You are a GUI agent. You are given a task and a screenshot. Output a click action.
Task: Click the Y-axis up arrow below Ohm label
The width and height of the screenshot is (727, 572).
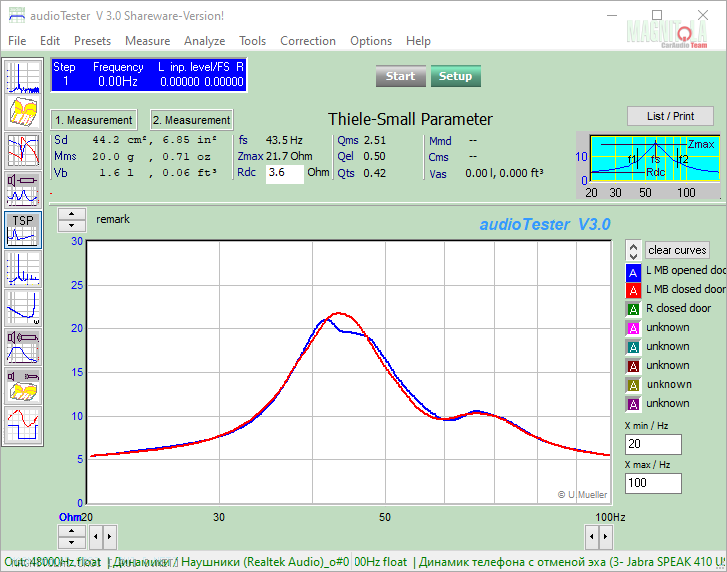click(71, 531)
